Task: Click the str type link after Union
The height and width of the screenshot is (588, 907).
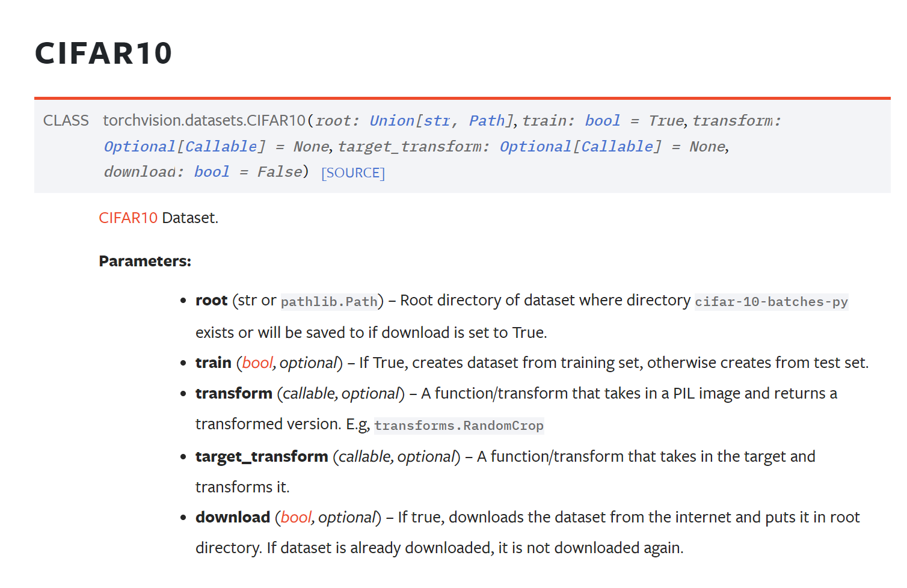Action: click(x=437, y=121)
